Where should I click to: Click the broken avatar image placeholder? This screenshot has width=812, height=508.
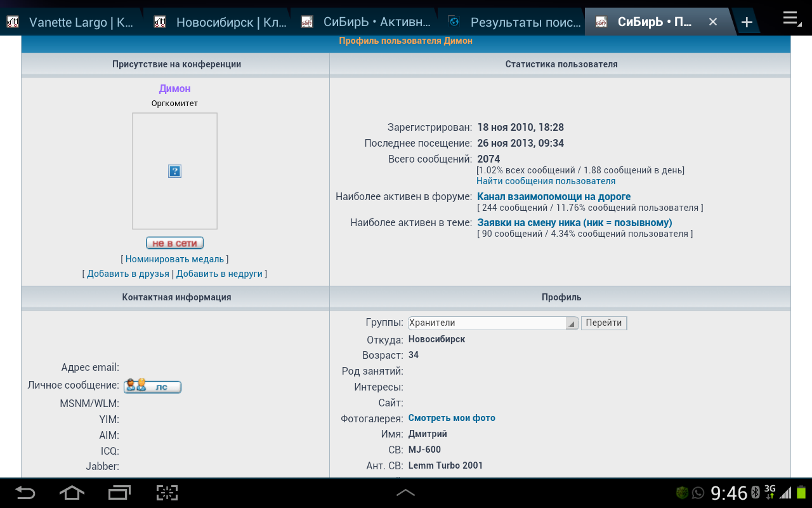click(174, 171)
